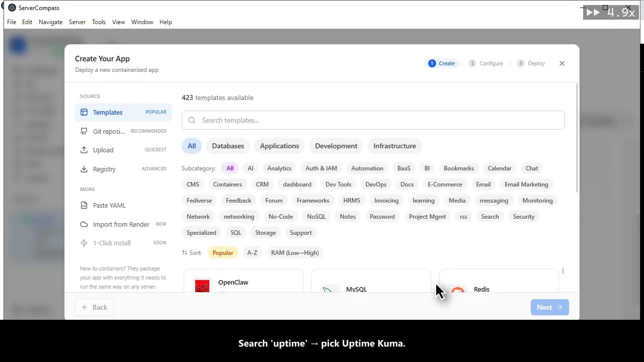Click the Back button

point(94,307)
